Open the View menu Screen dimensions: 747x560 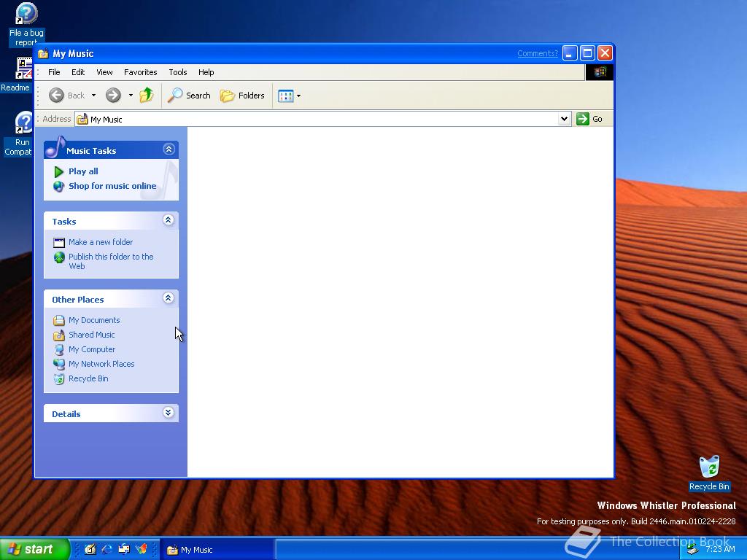(x=104, y=72)
